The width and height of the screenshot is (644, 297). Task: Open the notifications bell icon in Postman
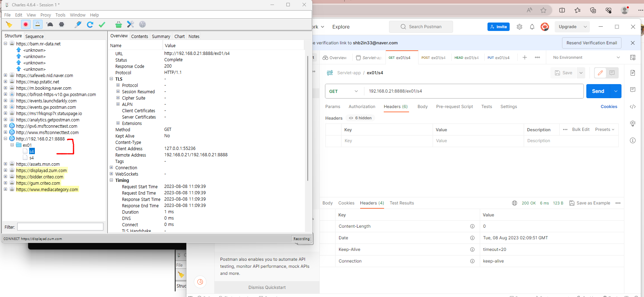(x=532, y=27)
